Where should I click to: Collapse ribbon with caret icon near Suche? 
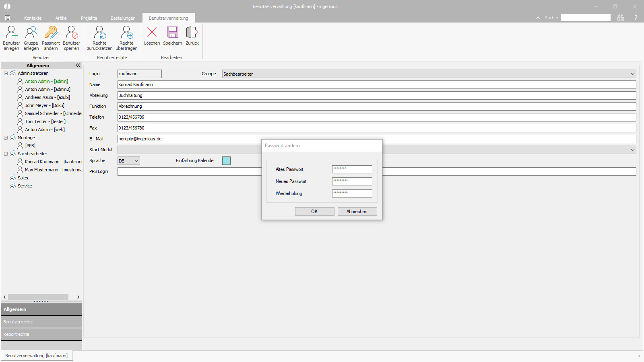538,18
